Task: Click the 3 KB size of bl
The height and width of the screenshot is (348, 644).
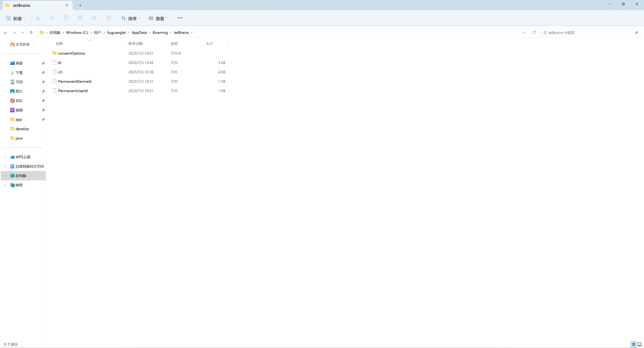Action: [x=222, y=62]
